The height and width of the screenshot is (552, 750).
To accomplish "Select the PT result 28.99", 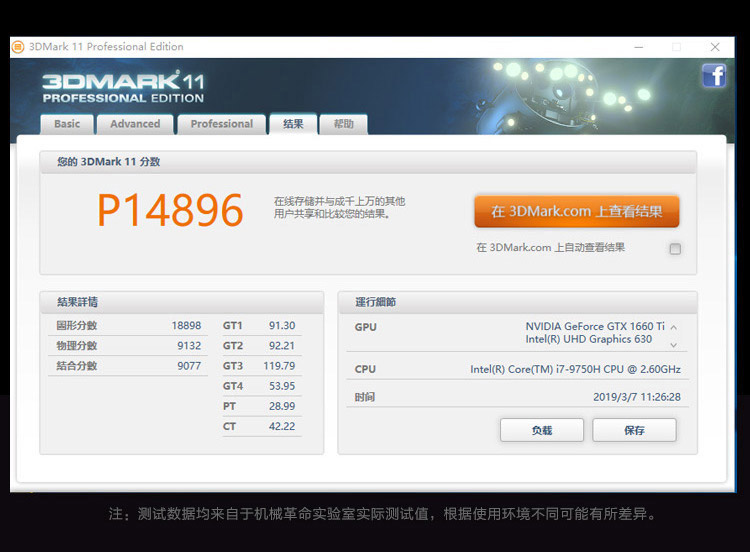I will 282,406.
